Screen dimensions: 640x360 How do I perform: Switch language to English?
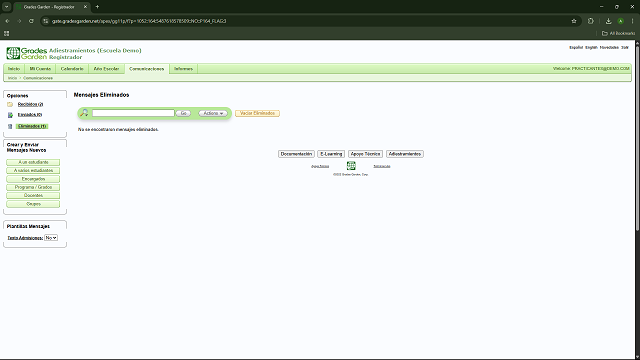pos(591,48)
